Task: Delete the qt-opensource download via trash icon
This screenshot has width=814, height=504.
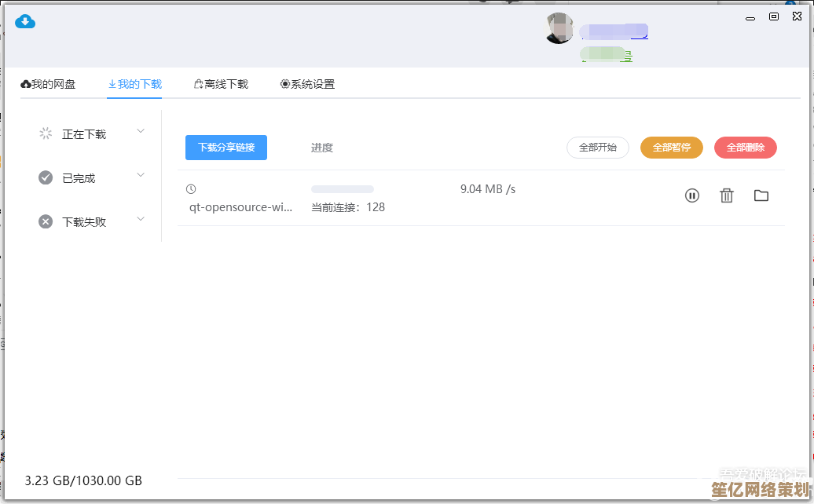Action: [x=727, y=195]
